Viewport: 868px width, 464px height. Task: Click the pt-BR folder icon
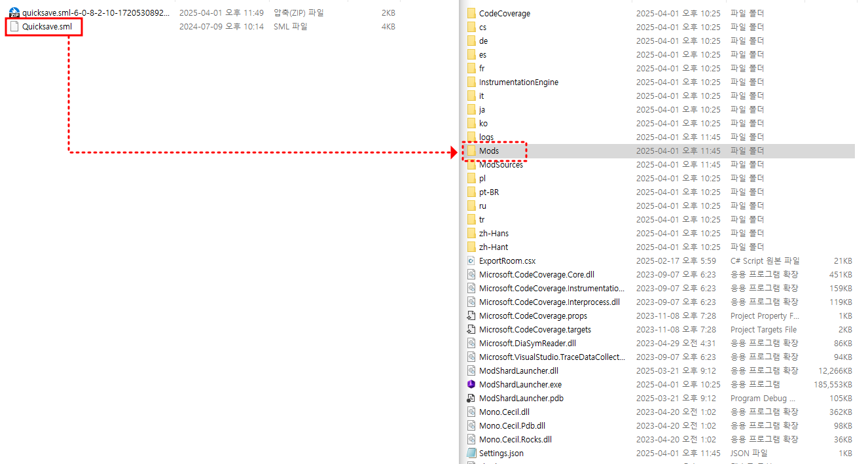pyautogui.click(x=471, y=192)
